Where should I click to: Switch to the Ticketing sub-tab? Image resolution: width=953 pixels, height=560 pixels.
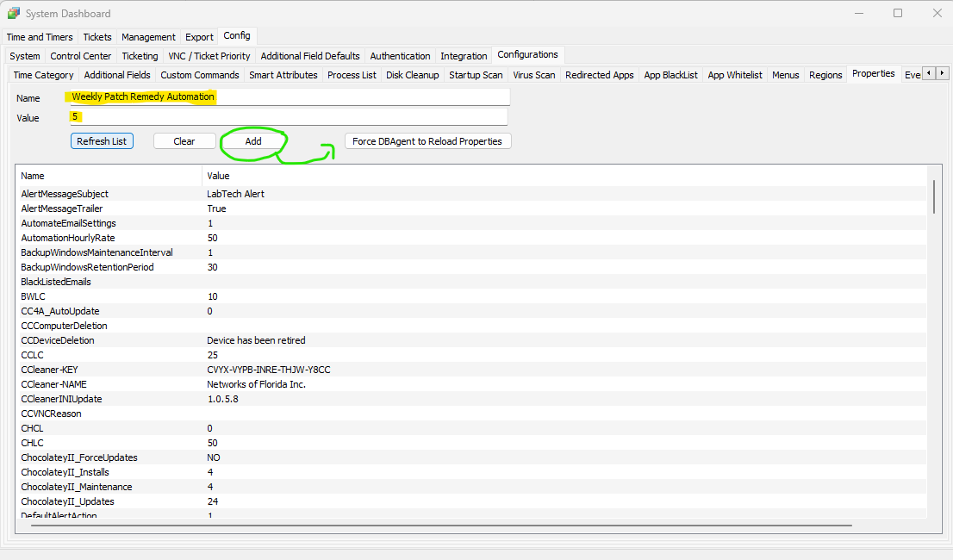(x=140, y=55)
